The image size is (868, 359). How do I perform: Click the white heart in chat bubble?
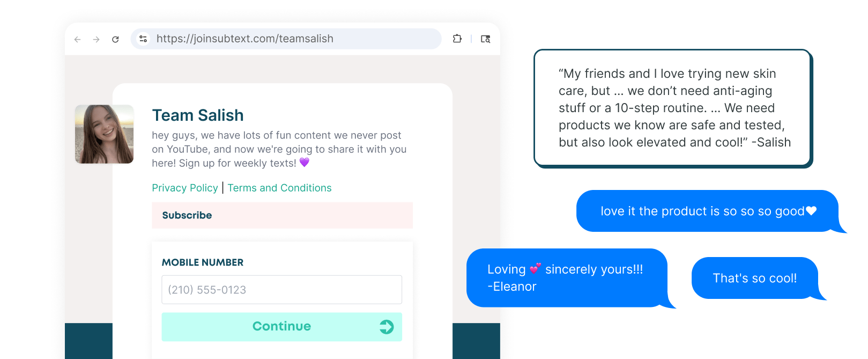point(811,211)
